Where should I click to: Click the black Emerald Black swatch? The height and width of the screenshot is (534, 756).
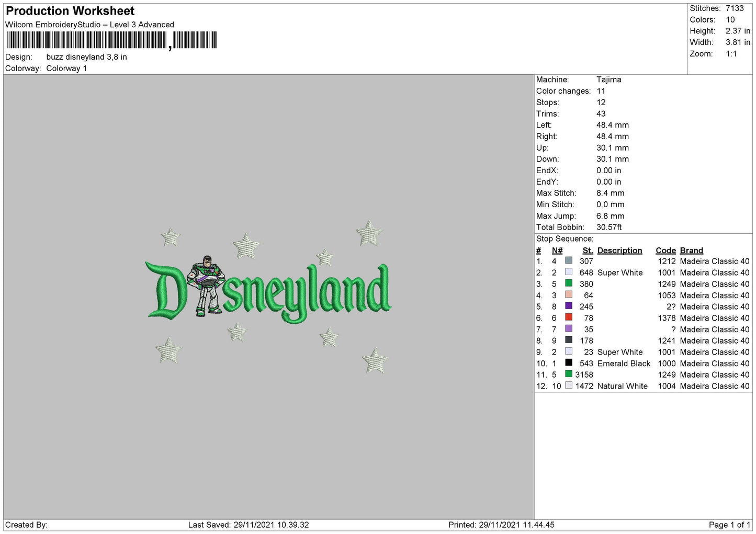[x=569, y=362]
